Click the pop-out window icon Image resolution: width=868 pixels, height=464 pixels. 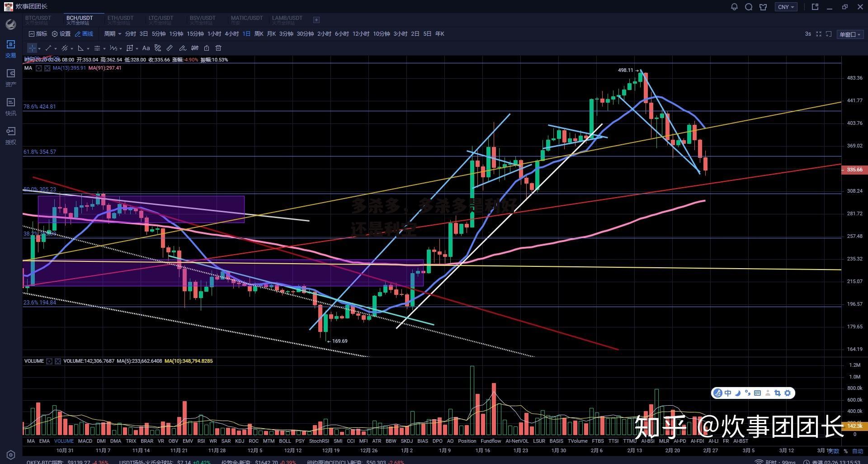(x=815, y=7)
